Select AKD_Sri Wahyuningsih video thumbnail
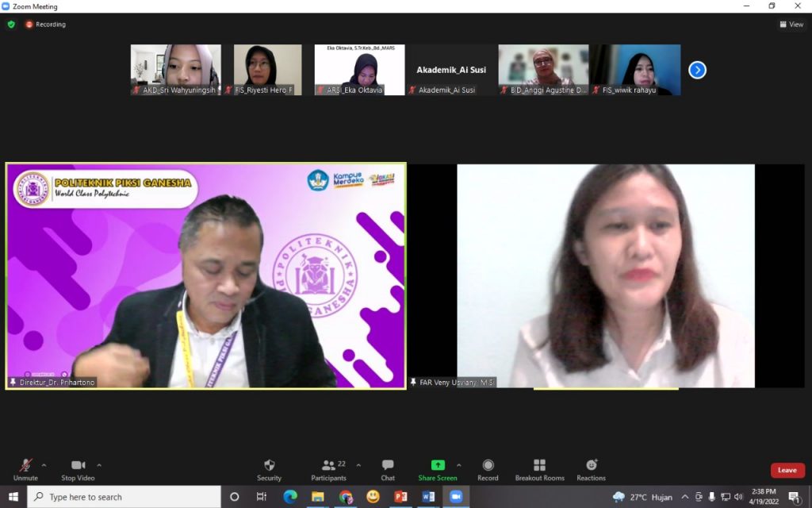 175,70
